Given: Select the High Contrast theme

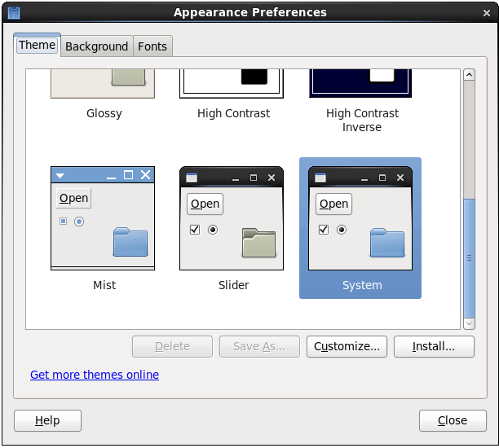Looking at the screenshot, I should coord(232,85).
